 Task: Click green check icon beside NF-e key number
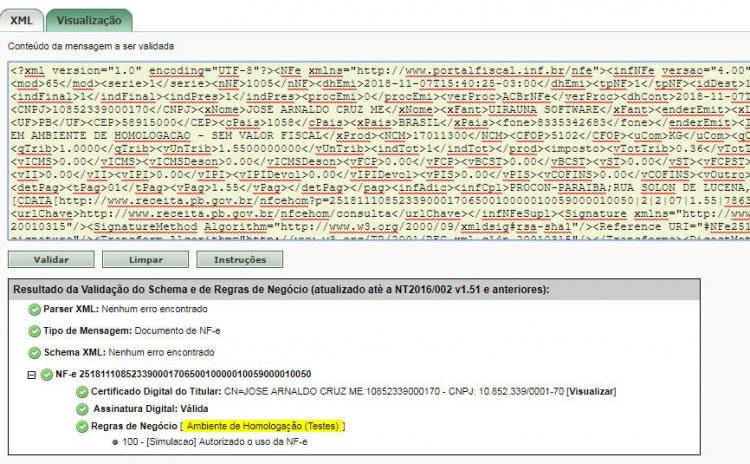tap(46, 375)
